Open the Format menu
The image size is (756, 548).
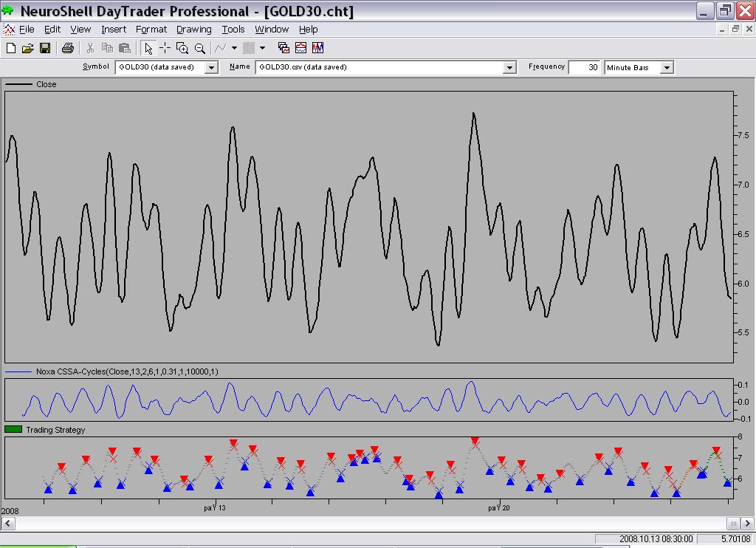point(151,30)
